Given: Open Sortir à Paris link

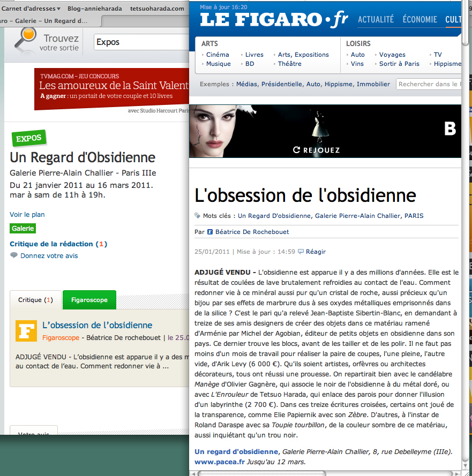Looking at the screenshot, I should tap(399, 64).
